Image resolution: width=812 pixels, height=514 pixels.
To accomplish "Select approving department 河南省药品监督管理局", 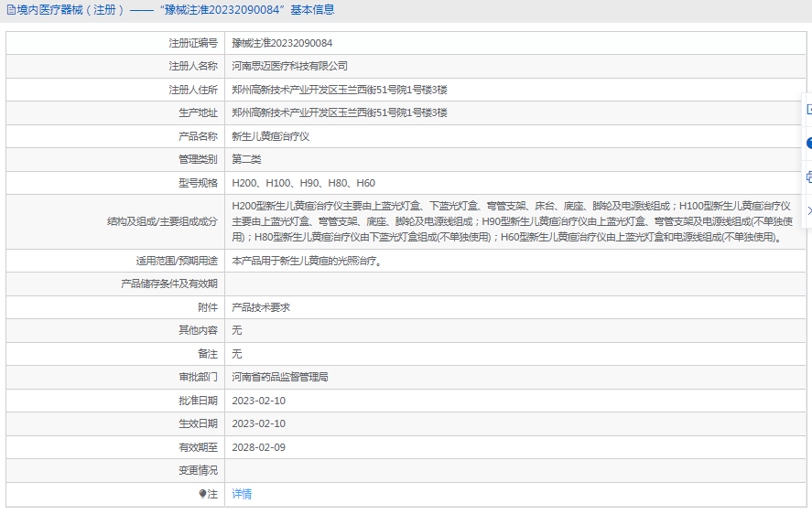I will (279, 377).
